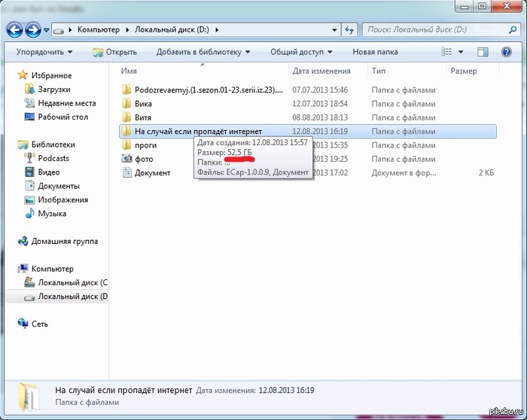Screen dimensions: 527x420
Task: Sort by the Дата изменения column header
Action: click(x=321, y=71)
